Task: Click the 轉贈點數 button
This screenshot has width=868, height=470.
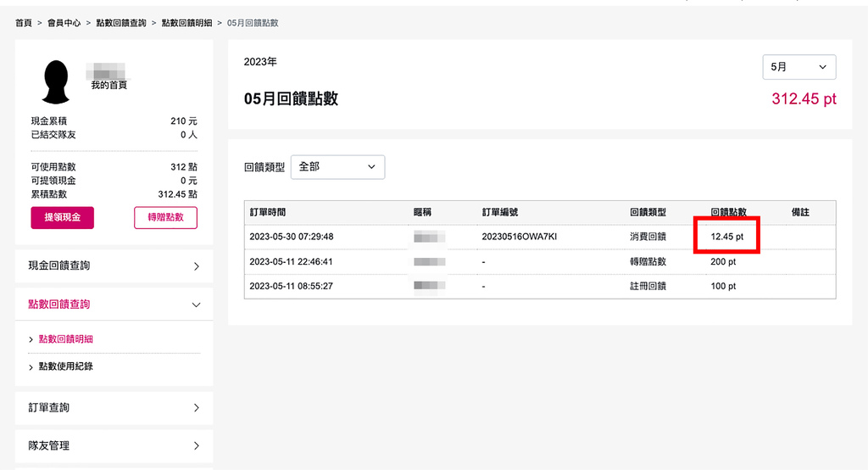Action: point(165,217)
